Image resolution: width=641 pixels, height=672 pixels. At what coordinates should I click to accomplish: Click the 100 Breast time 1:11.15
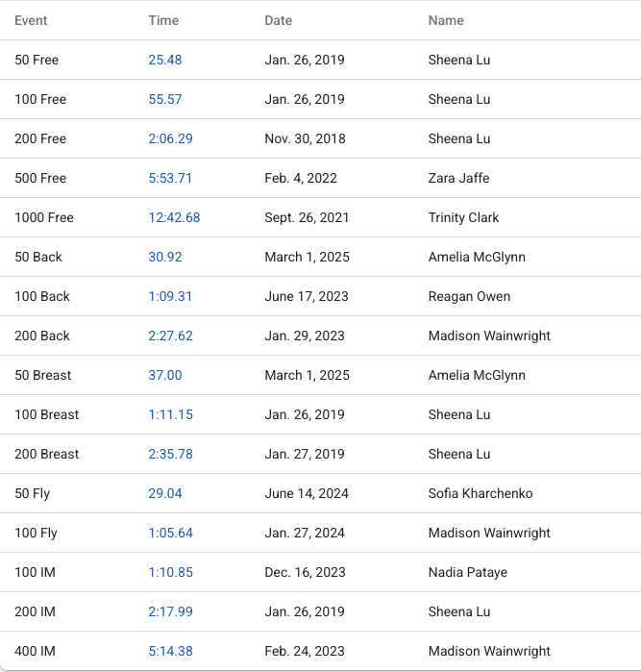click(170, 414)
